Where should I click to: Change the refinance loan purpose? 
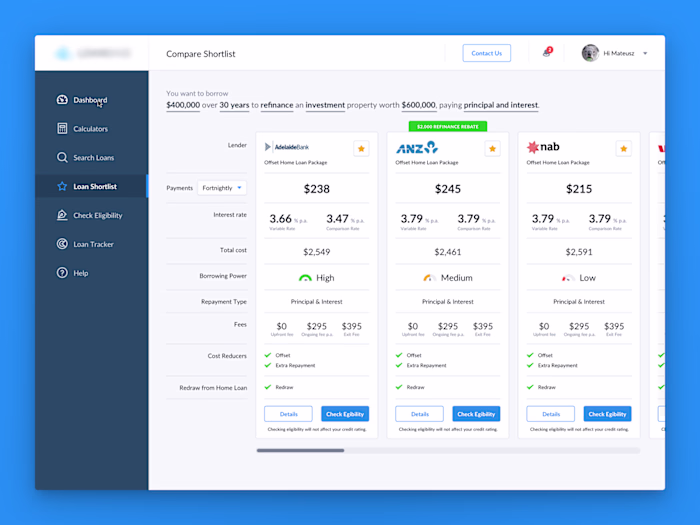point(277,105)
